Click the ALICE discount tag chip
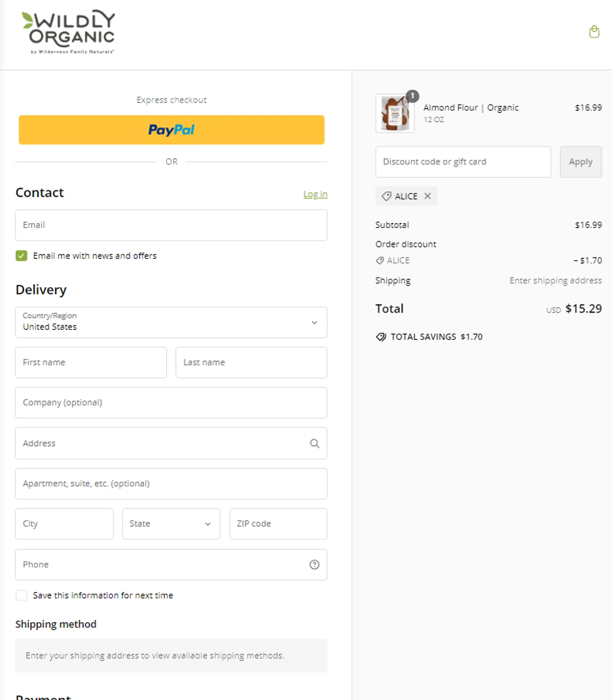The image size is (612, 700). pyautogui.click(x=401, y=196)
